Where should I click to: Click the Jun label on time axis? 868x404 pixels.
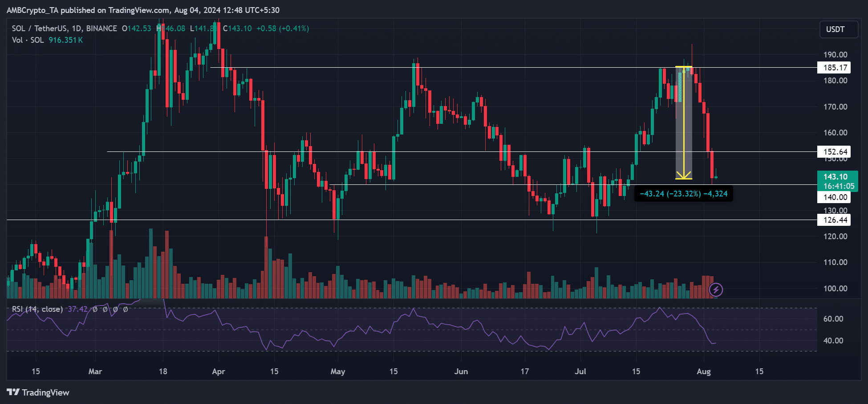(461, 371)
